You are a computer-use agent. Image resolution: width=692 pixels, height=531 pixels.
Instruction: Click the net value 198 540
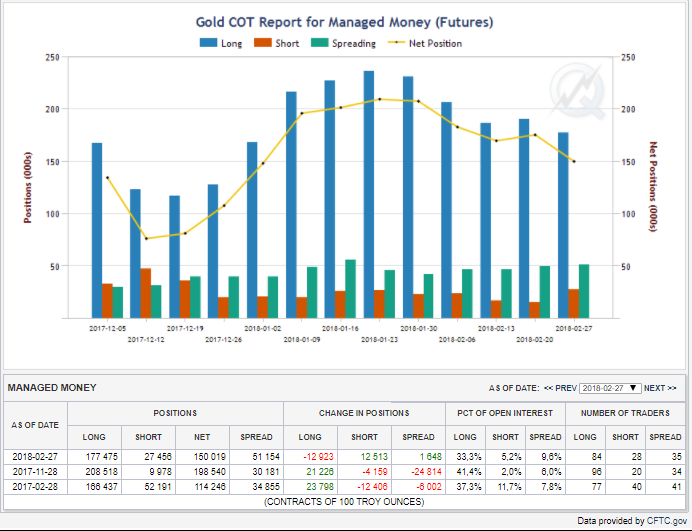coord(210,472)
